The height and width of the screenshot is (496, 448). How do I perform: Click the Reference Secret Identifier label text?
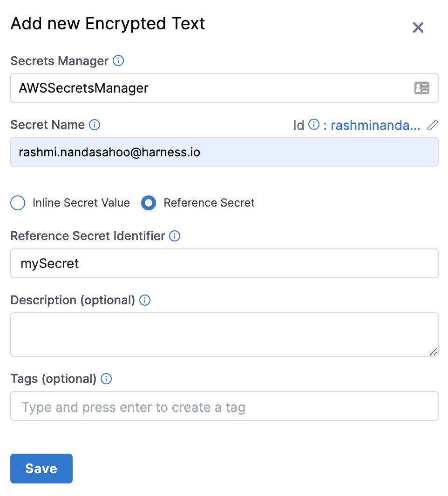click(88, 236)
